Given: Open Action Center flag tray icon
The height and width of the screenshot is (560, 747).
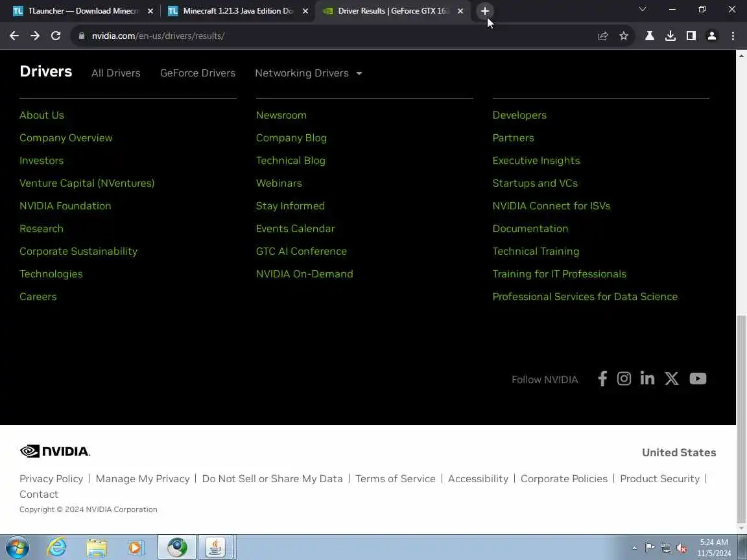Looking at the screenshot, I should pyautogui.click(x=650, y=548).
